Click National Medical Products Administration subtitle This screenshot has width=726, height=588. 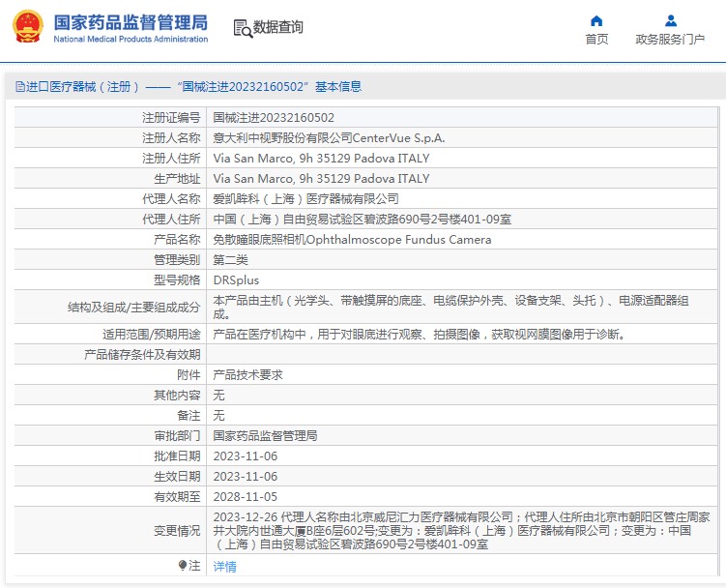131,39
